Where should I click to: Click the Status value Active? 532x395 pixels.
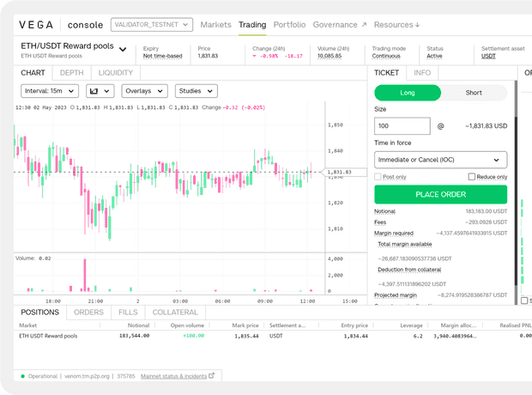click(434, 56)
